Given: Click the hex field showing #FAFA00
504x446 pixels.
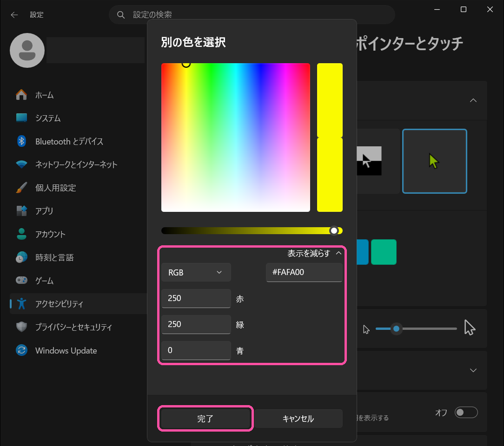Looking at the screenshot, I should click(304, 272).
